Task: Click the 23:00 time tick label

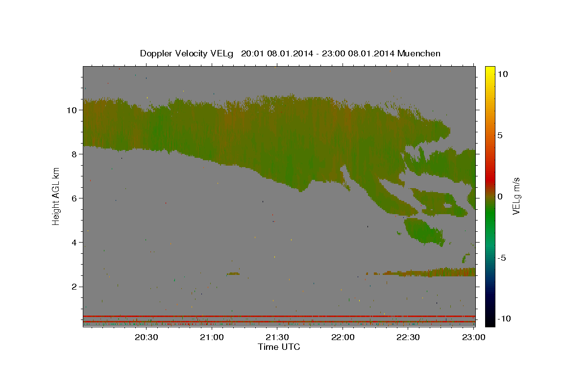Action: coord(473,337)
